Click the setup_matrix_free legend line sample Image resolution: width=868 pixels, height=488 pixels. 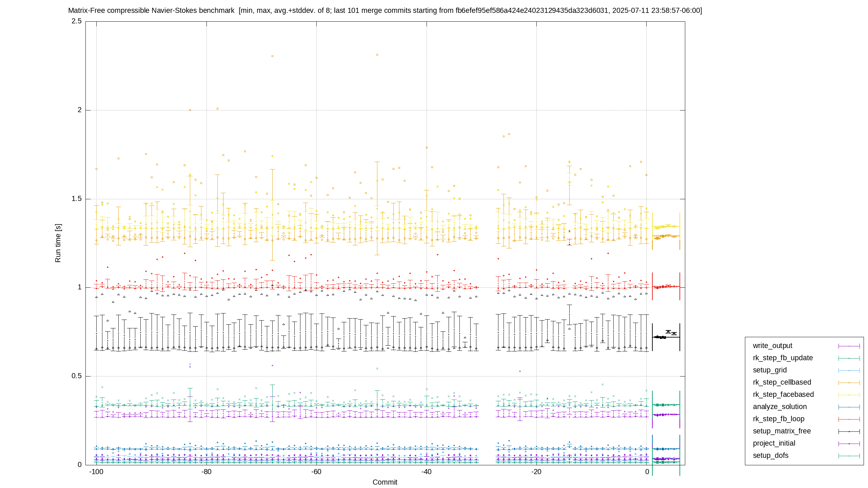pos(849,431)
